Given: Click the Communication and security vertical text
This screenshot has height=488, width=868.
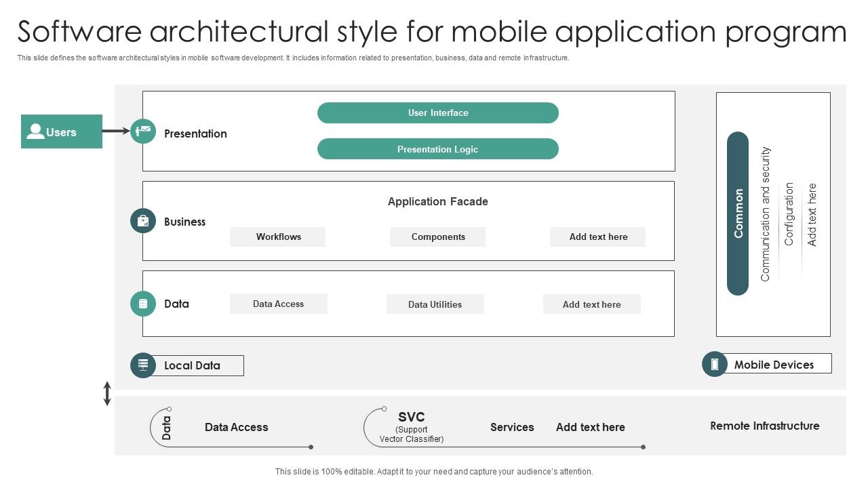Looking at the screenshot, I should (x=766, y=213).
